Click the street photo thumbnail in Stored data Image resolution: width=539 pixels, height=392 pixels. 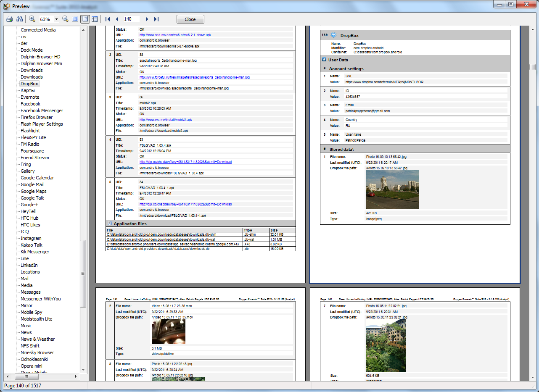(x=393, y=189)
